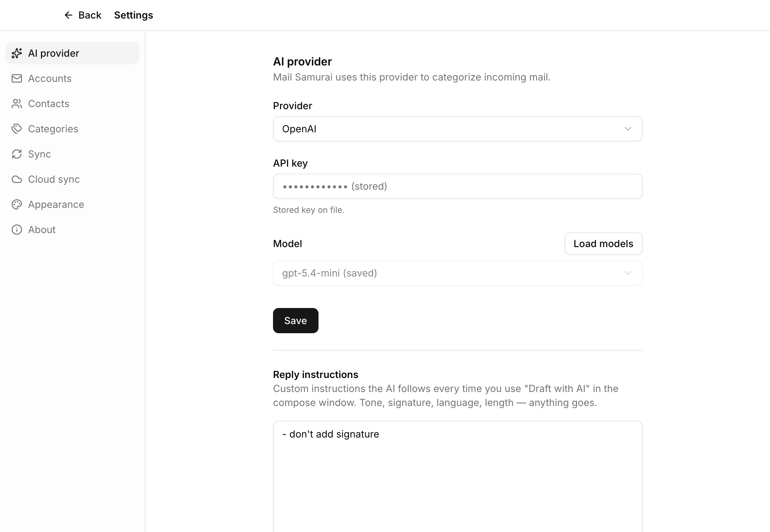
Task: Click the refresh arrows Sync icon
Action: 17,154
